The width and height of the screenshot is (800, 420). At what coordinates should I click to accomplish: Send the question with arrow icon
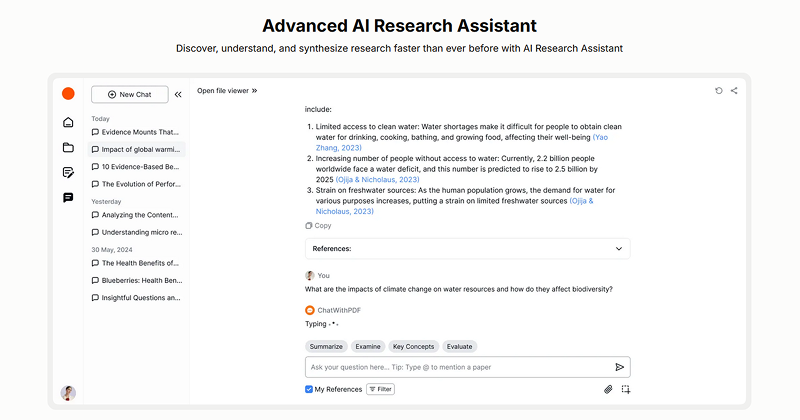619,367
